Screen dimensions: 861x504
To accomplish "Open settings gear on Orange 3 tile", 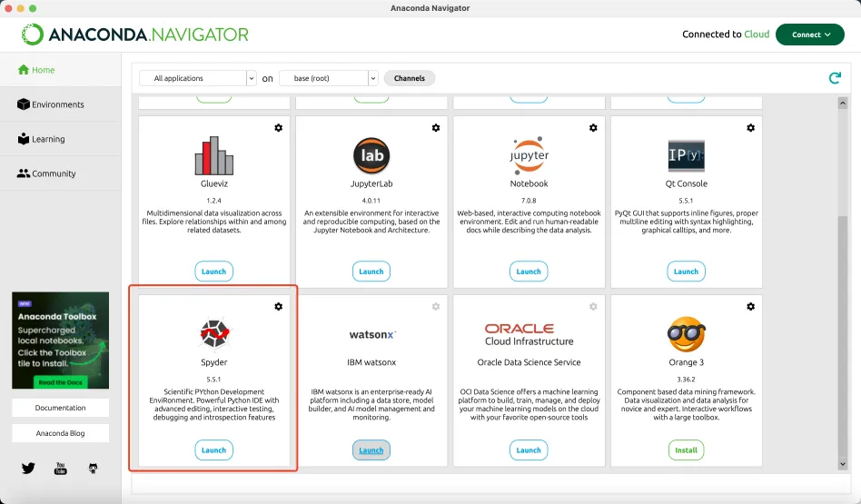I will pyautogui.click(x=750, y=306).
